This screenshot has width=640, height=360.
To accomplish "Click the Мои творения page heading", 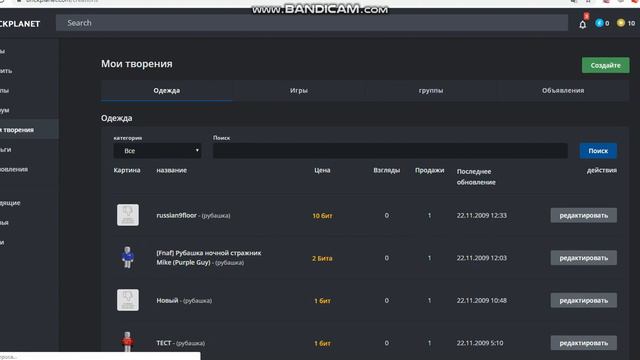I will [x=137, y=64].
